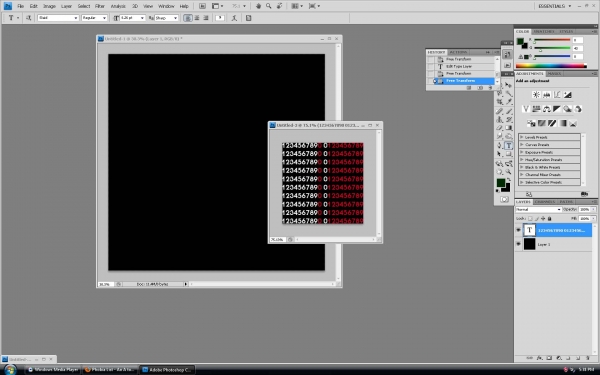Click the Layer 1 thumbnail
Screen dimensions: 600x375
coord(529,244)
